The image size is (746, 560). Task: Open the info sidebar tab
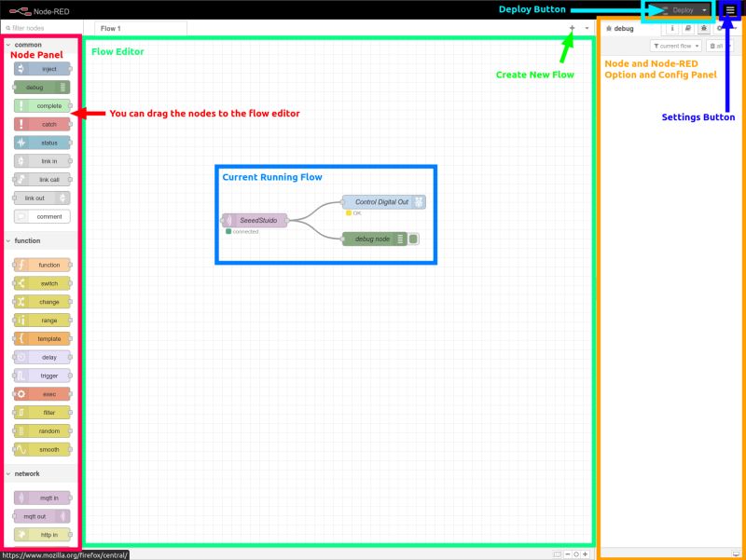[672, 28]
